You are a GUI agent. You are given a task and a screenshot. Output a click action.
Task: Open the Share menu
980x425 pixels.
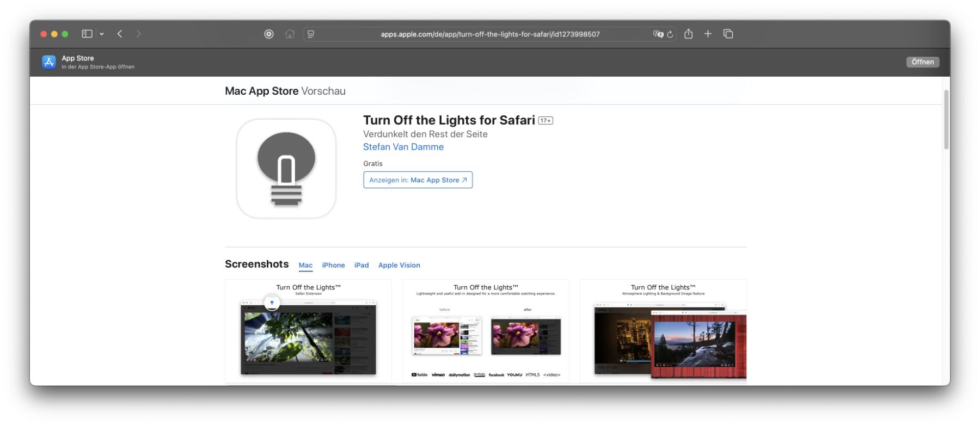coord(689,34)
